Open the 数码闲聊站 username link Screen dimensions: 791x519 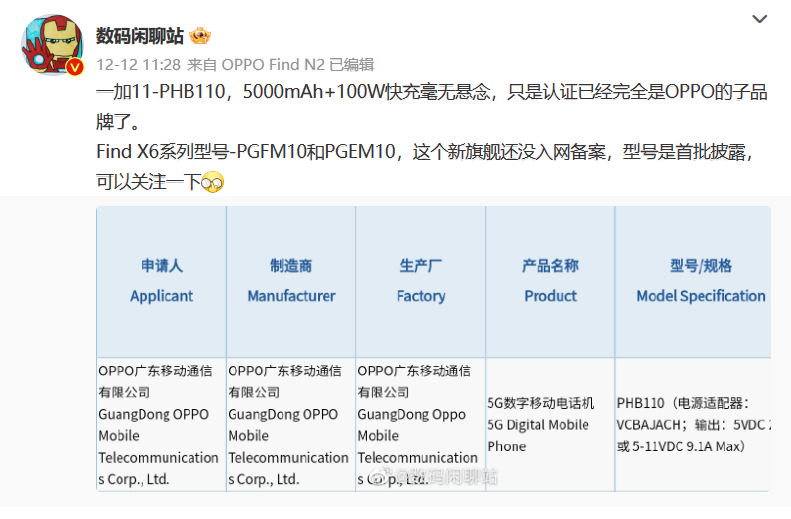[140, 36]
